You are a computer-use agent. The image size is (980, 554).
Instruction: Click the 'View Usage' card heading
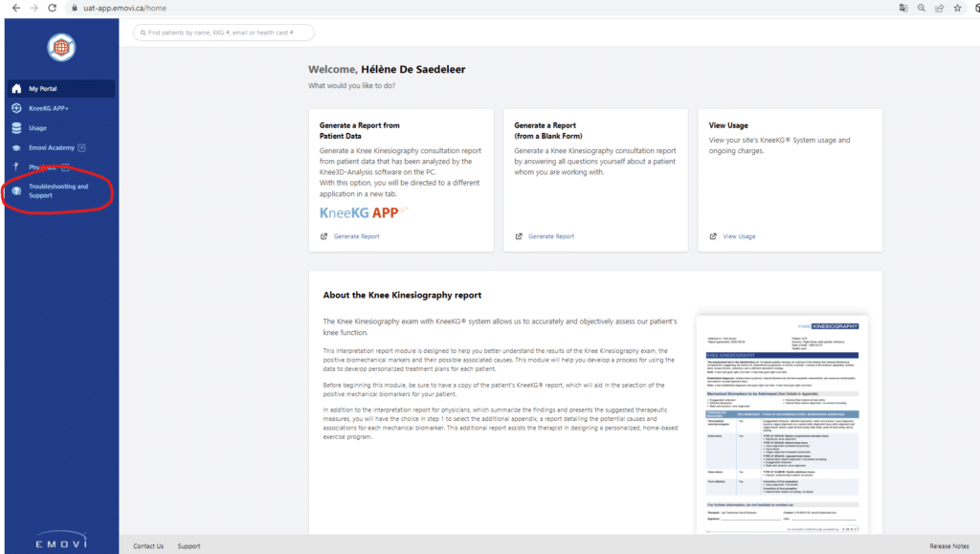tap(728, 125)
